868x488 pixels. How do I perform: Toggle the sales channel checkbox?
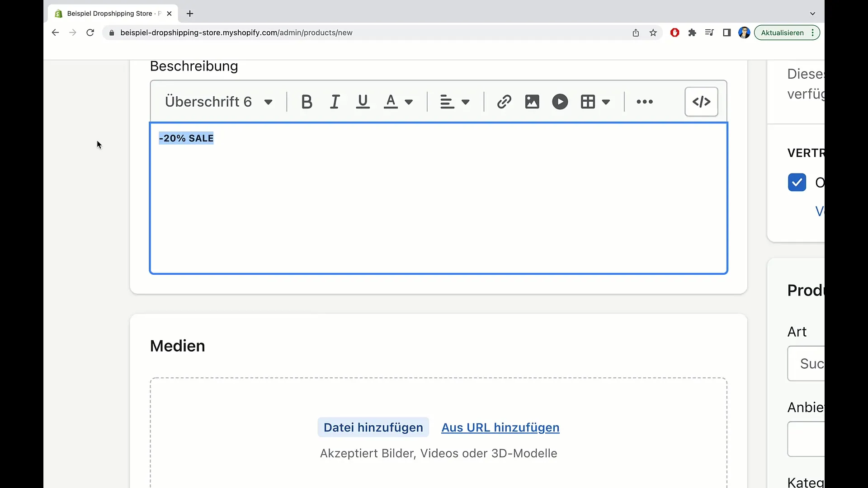click(x=797, y=183)
